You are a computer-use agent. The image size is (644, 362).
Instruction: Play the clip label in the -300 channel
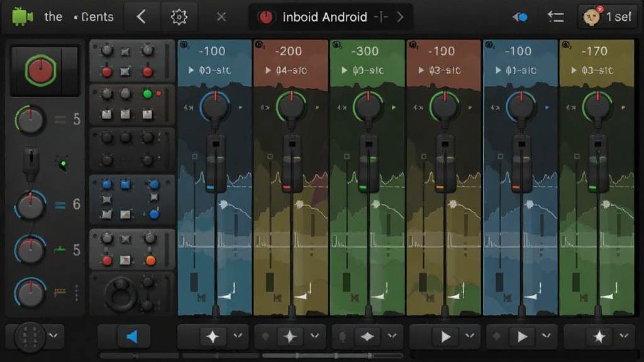tap(363, 70)
